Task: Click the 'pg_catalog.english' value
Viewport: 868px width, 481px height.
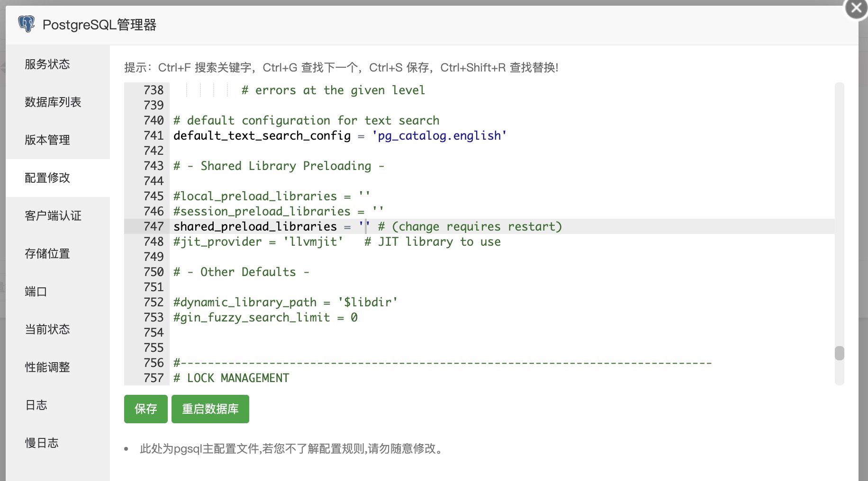Action: point(439,136)
